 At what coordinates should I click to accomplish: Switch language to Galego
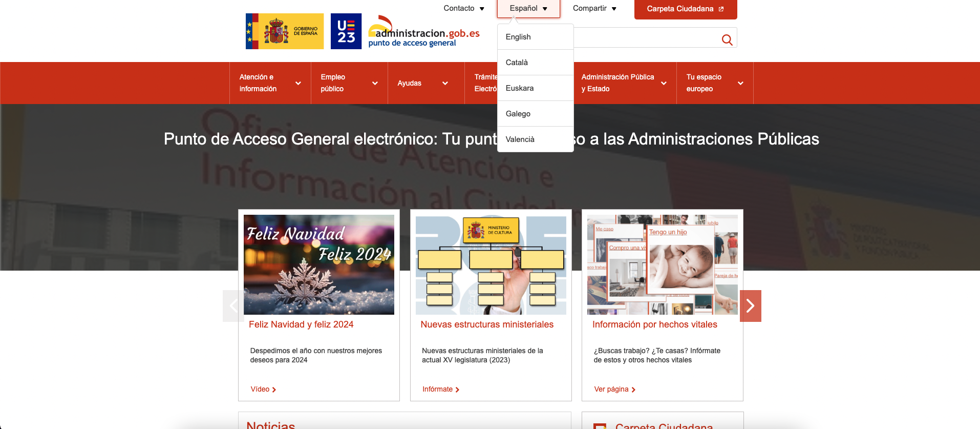pyautogui.click(x=518, y=114)
